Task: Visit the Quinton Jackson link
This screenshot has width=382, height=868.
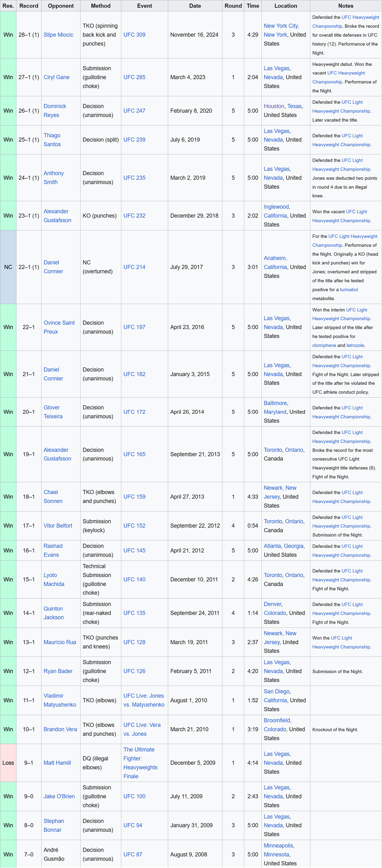Action: click(54, 613)
